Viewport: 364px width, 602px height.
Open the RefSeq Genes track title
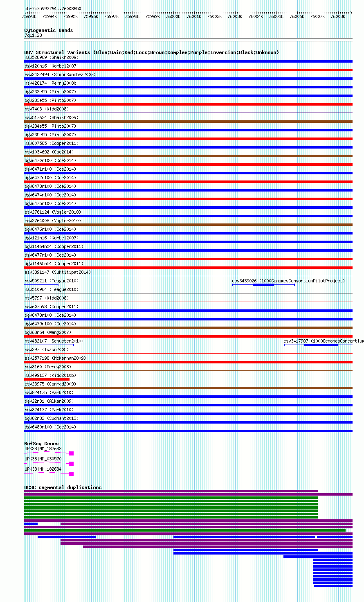(x=41, y=444)
